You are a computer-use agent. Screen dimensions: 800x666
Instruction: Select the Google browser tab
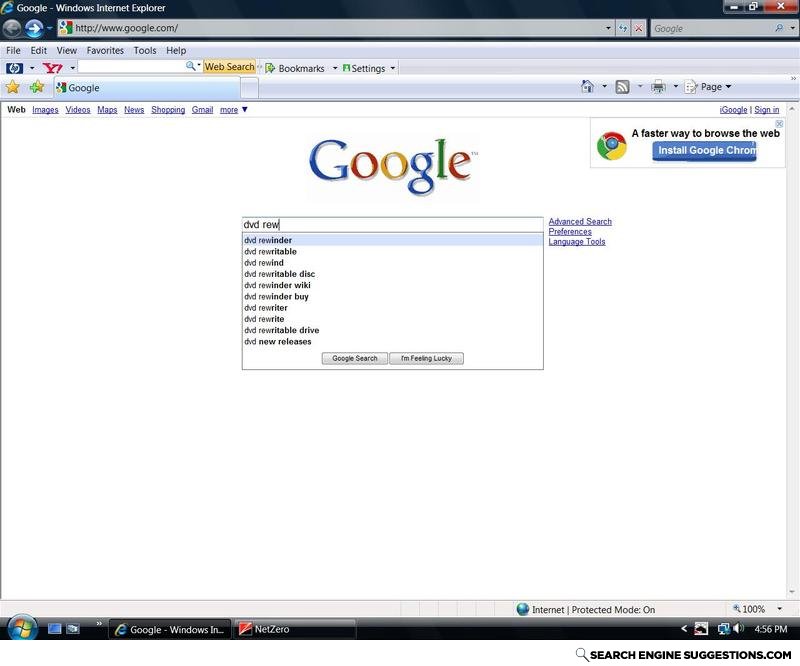147,88
